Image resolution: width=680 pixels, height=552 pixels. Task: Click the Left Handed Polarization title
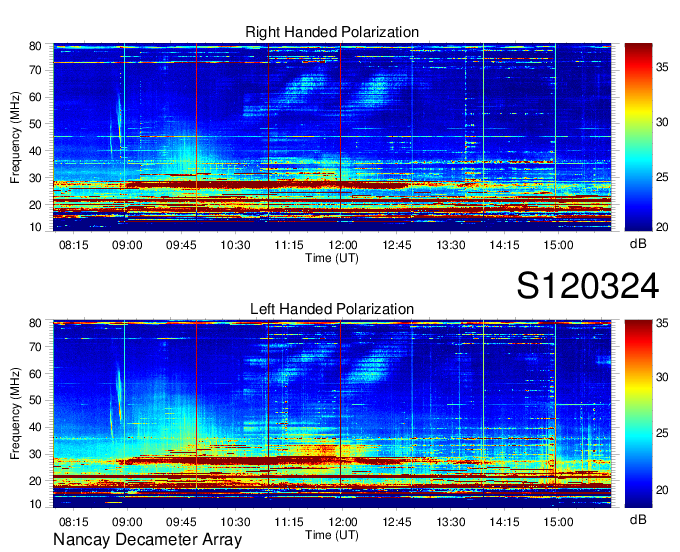332,309
